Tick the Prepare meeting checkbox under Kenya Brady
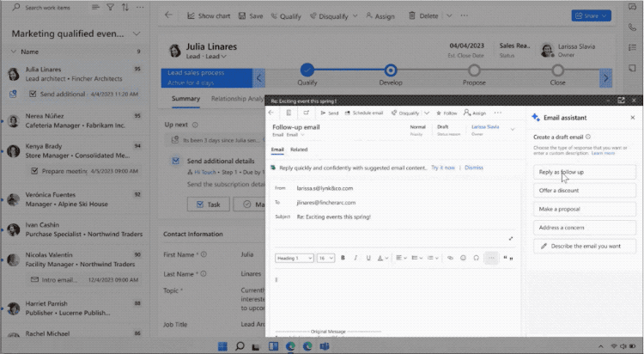Viewport: 644px width, 354px height. coord(34,171)
